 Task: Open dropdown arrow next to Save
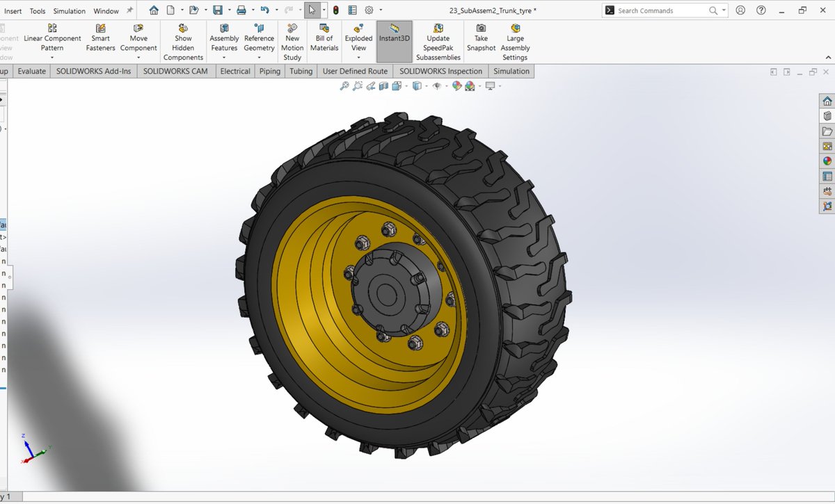click(x=228, y=10)
